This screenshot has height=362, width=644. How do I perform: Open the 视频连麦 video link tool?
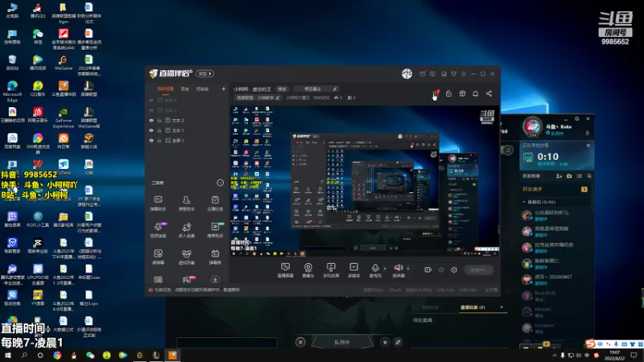[x=158, y=229]
